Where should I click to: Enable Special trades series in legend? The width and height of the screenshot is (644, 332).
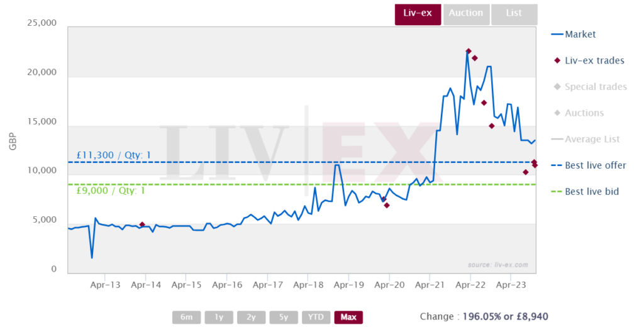589,87
